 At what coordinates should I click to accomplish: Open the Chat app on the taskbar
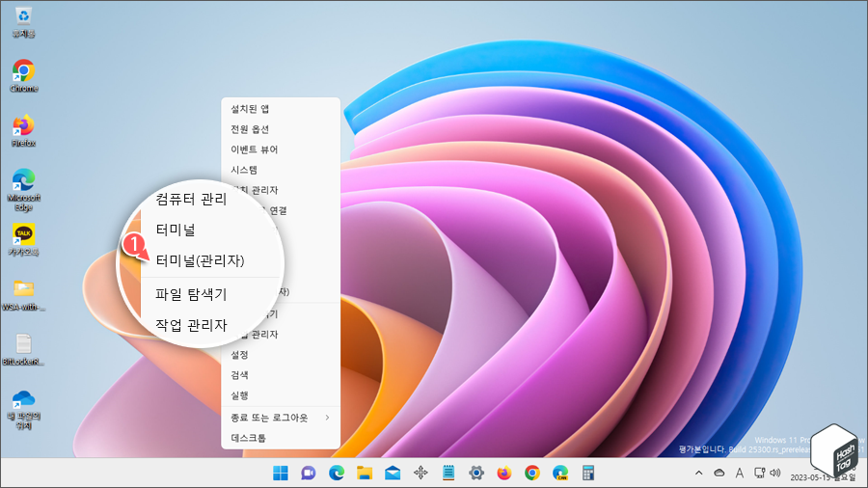click(309, 474)
